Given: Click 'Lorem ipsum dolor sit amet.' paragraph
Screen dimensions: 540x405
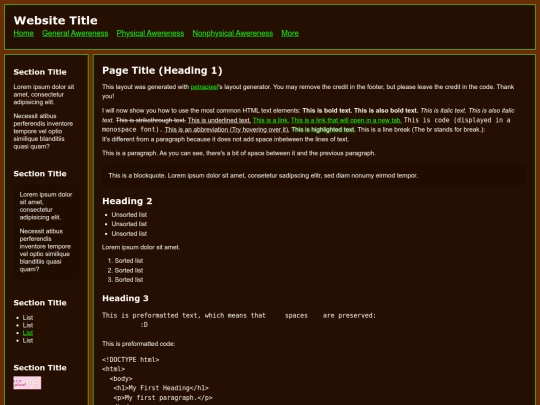Looking at the screenshot, I should tap(141, 247).
